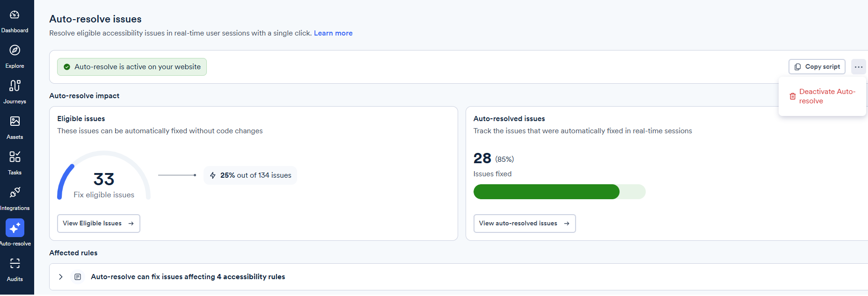Click the 'Auto-resolve issues' page title
Image resolution: width=868 pixels, height=296 pixels.
tap(95, 19)
